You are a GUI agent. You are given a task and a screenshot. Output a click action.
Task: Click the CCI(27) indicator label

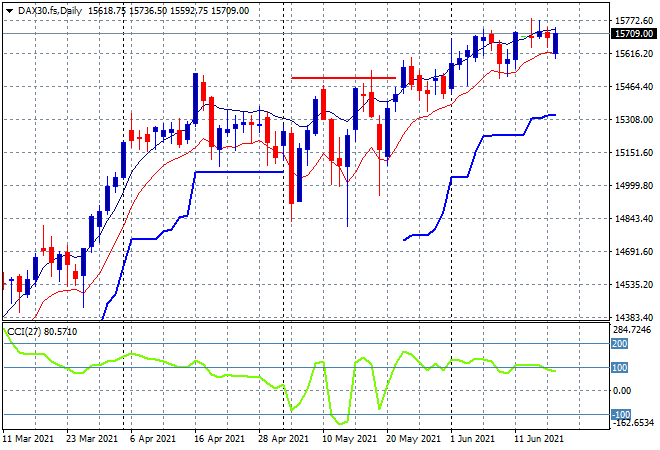click(x=24, y=332)
